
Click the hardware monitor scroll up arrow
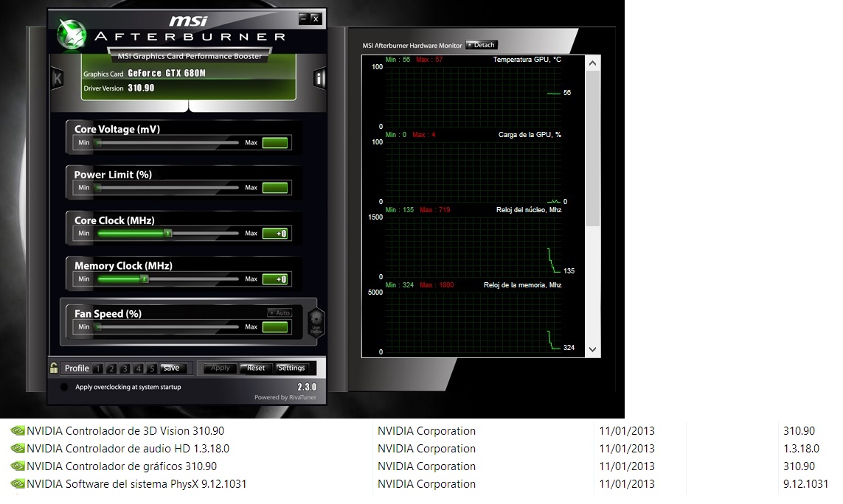[592, 63]
